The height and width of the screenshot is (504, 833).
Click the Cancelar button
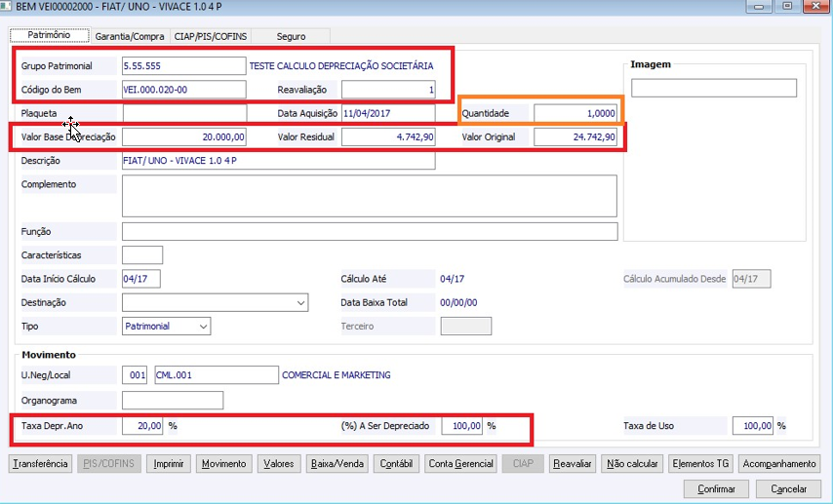pyautogui.click(x=788, y=489)
